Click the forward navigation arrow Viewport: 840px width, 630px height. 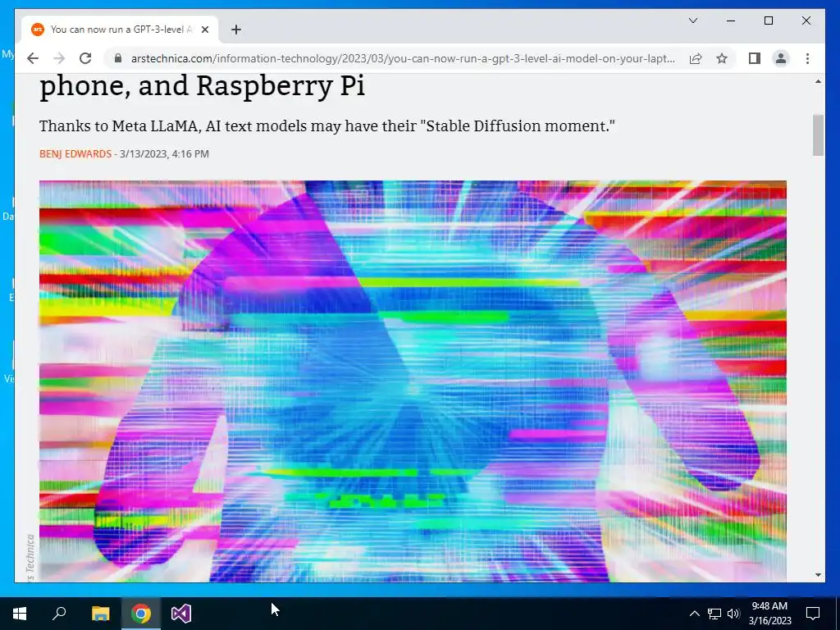(x=59, y=58)
